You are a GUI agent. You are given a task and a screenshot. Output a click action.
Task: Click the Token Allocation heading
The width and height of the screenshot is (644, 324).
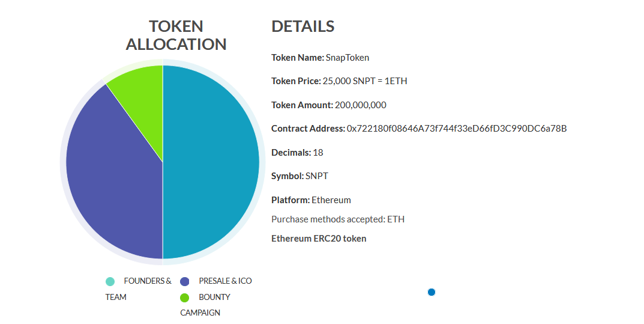176,35
